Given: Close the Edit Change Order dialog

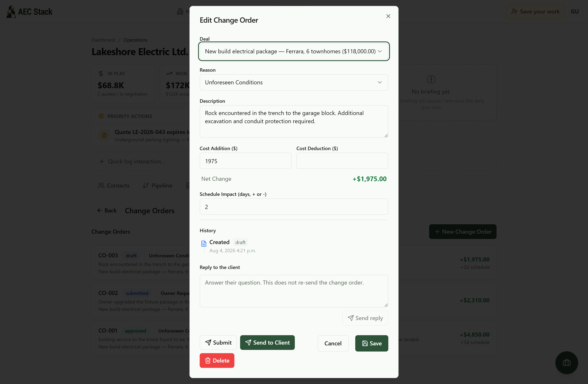Looking at the screenshot, I should [388, 16].
